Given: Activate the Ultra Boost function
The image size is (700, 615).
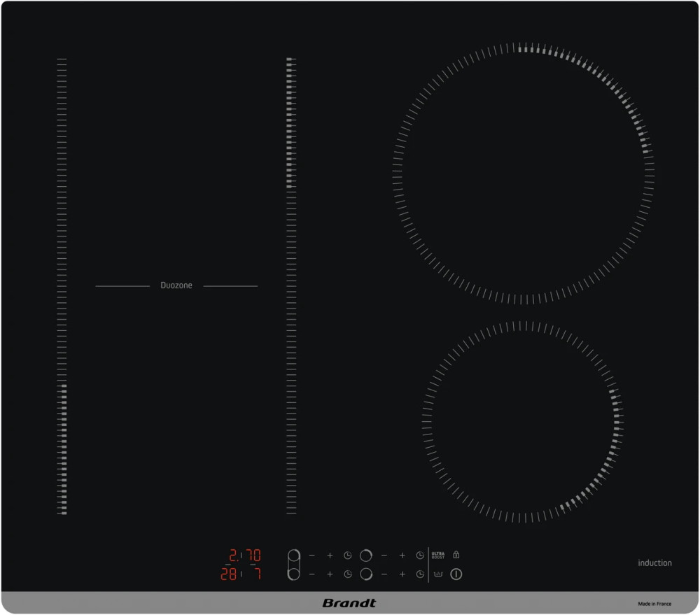Looking at the screenshot, I should [438, 556].
